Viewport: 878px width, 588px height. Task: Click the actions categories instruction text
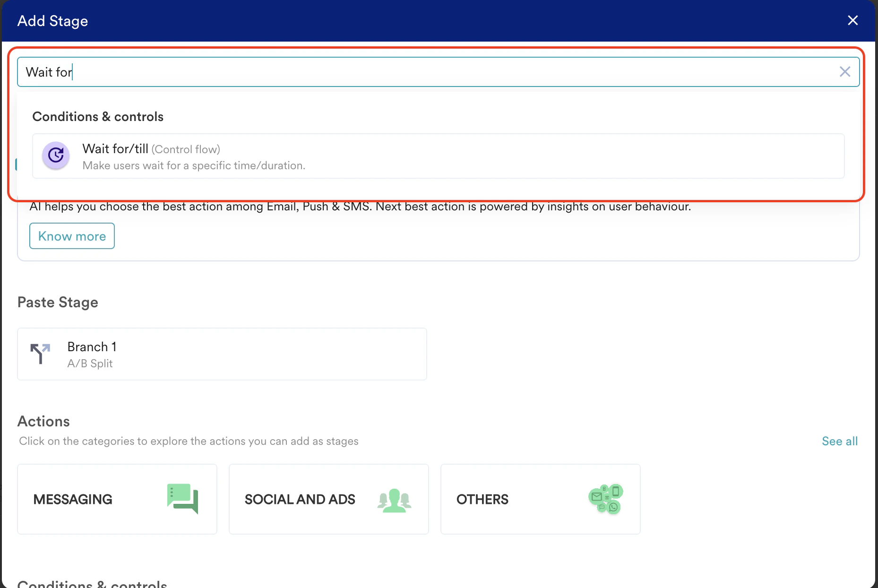tap(189, 441)
